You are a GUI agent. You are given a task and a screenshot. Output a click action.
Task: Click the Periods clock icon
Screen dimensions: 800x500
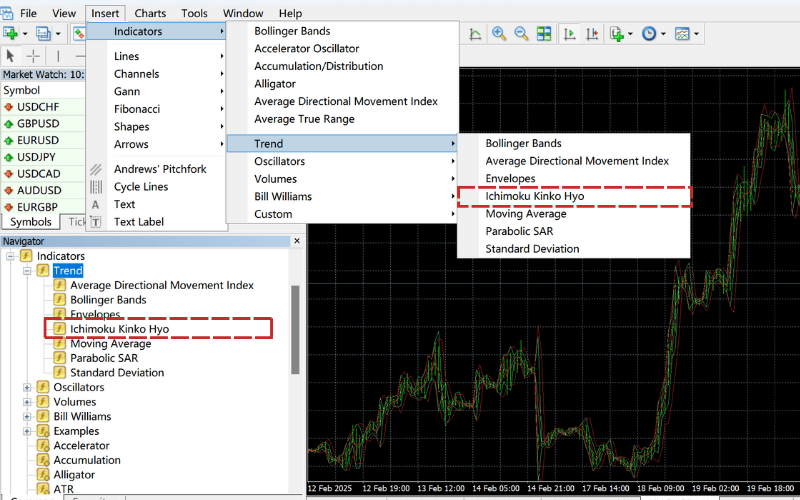pos(649,34)
